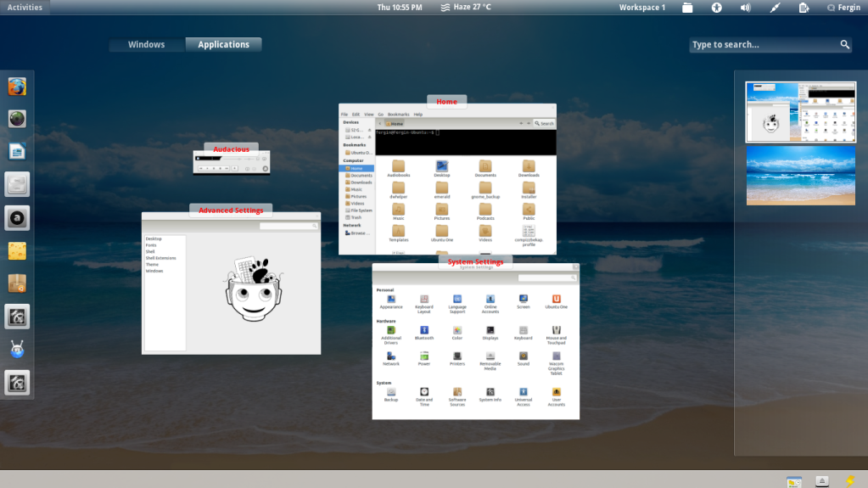Open Displays in System Settings
This screenshot has width=868, height=488.
(490, 333)
